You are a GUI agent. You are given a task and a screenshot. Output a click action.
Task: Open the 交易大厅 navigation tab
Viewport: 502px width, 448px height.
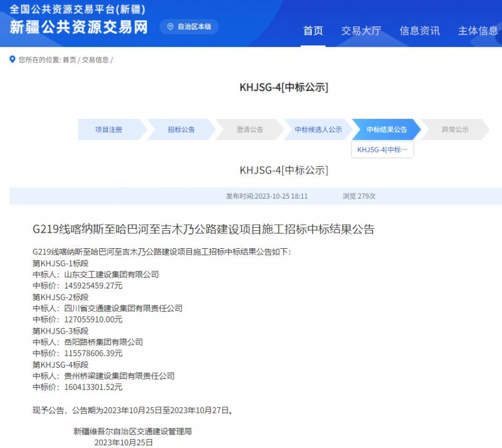coord(361,31)
